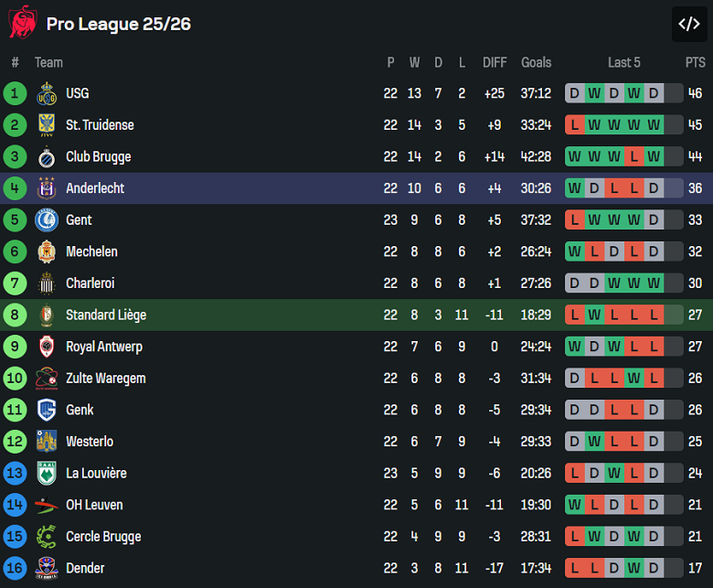
Task: Click the USG club crest
Action: click(47, 93)
